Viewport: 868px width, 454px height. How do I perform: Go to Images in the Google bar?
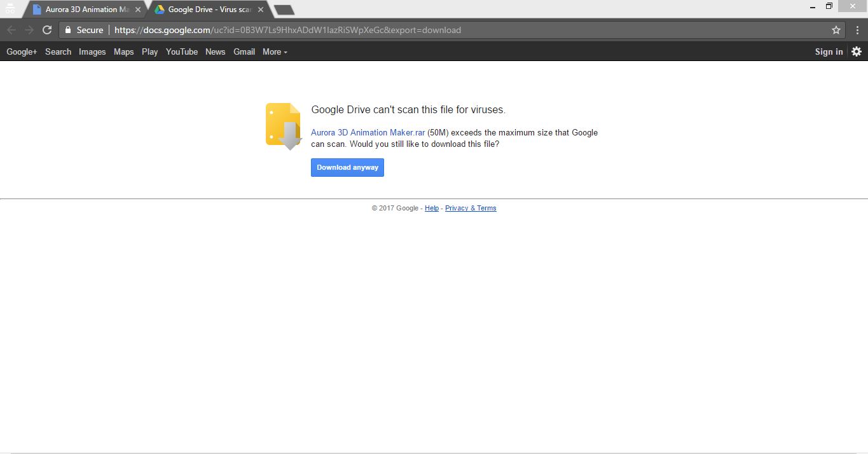point(92,52)
